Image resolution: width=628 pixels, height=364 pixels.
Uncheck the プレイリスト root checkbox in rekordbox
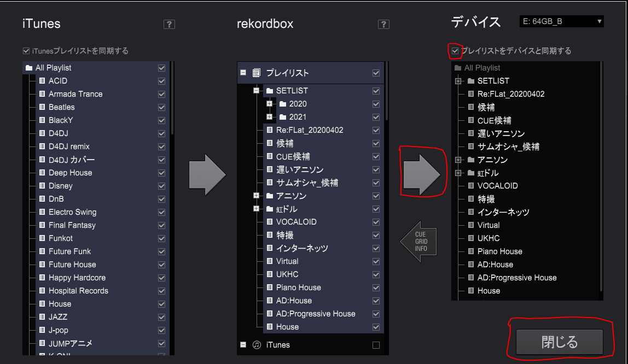tap(376, 73)
